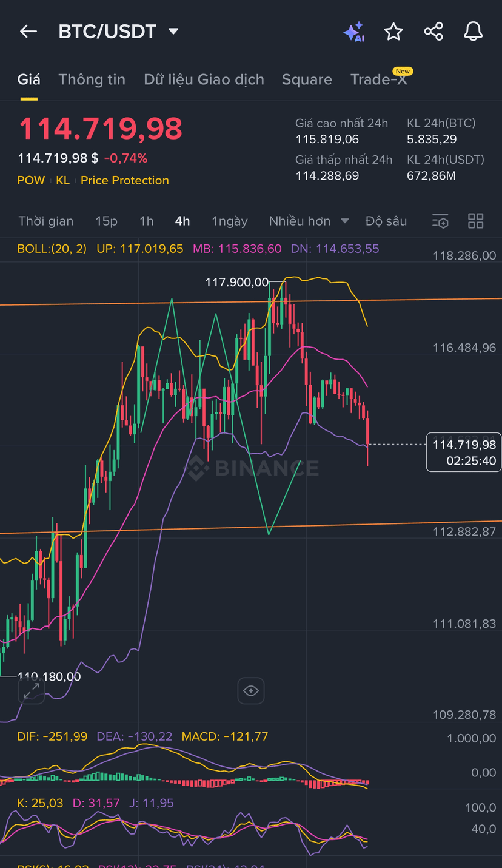Tap the Price Protection tag
Image resolution: width=502 pixels, height=868 pixels.
pyautogui.click(x=125, y=180)
